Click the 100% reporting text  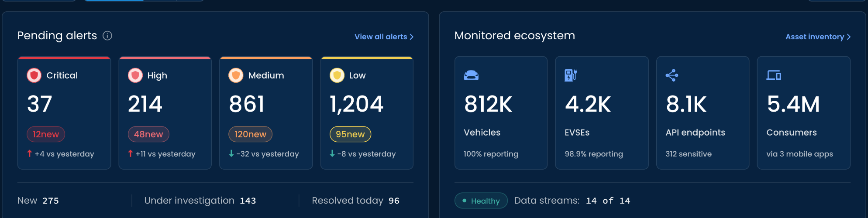491,154
